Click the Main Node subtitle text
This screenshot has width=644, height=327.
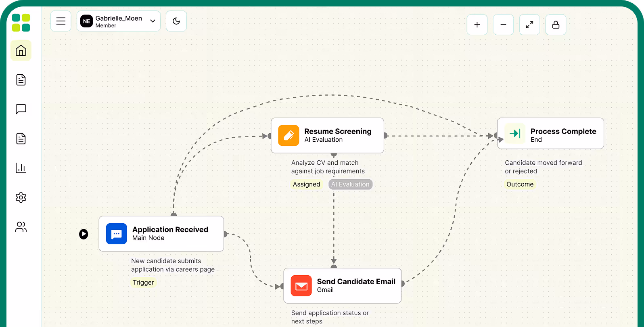click(148, 238)
